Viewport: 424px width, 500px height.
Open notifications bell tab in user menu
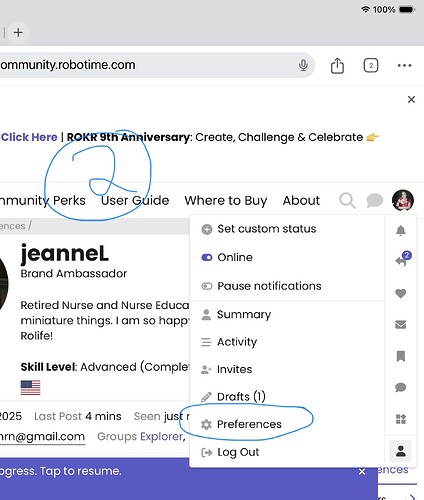pos(401,230)
